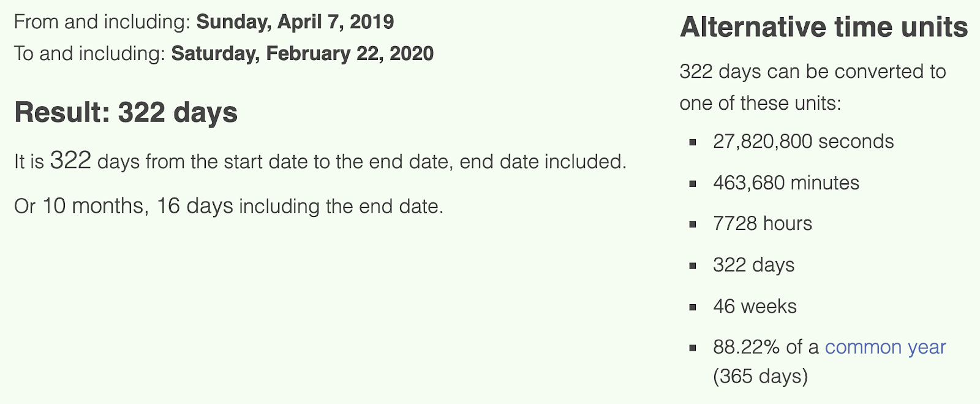Click the To and including label
The height and width of the screenshot is (404, 980).
point(89,54)
